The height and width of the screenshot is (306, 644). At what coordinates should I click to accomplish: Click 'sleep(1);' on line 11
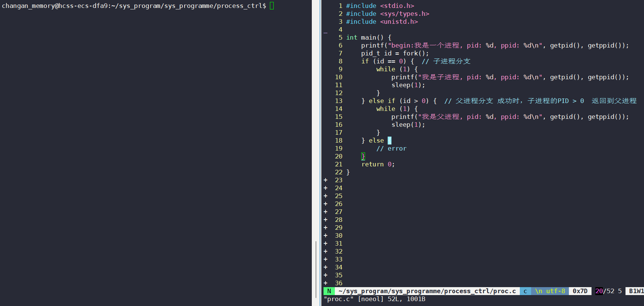point(408,85)
